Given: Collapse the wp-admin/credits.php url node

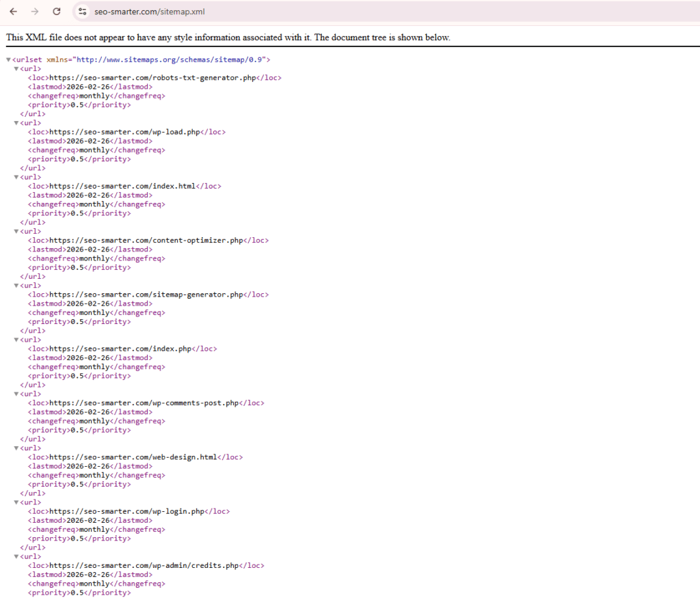Looking at the screenshot, I should point(16,557).
